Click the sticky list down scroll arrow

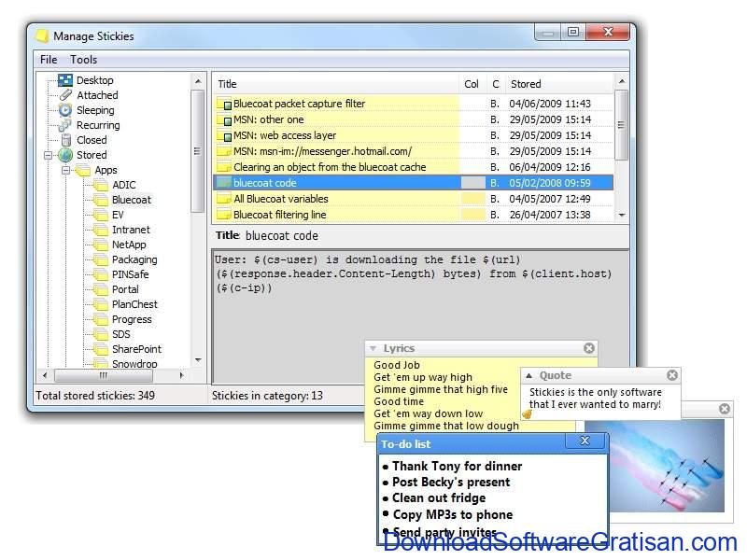pyautogui.click(x=622, y=215)
